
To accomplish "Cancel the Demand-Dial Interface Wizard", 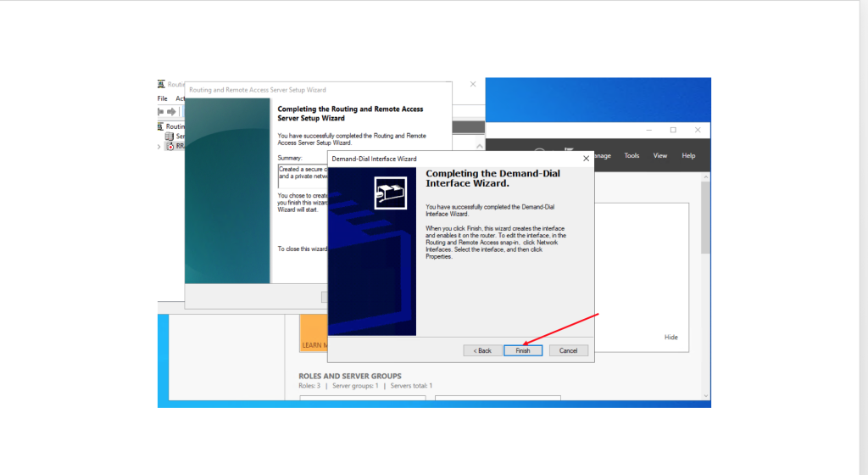I will [x=568, y=350].
